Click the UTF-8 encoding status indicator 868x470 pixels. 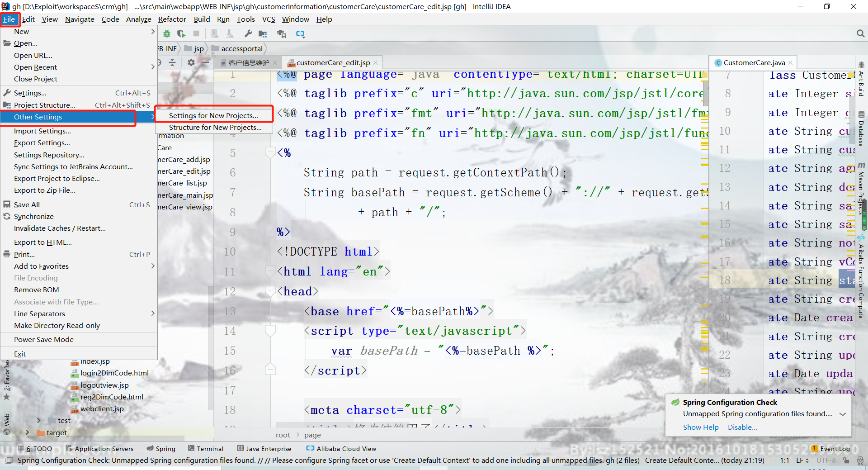coord(826,461)
